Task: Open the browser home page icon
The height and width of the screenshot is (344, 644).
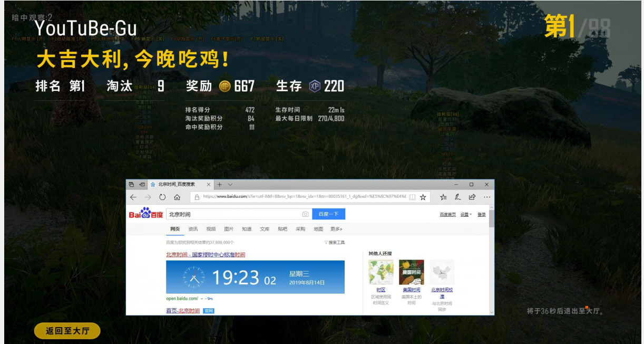Action: (177, 197)
